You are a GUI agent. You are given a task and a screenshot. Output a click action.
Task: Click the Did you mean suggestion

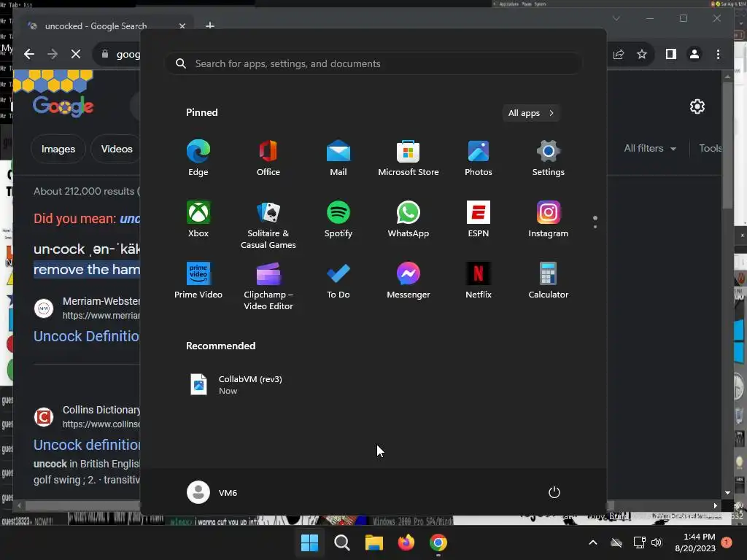click(x=130, y=219)
